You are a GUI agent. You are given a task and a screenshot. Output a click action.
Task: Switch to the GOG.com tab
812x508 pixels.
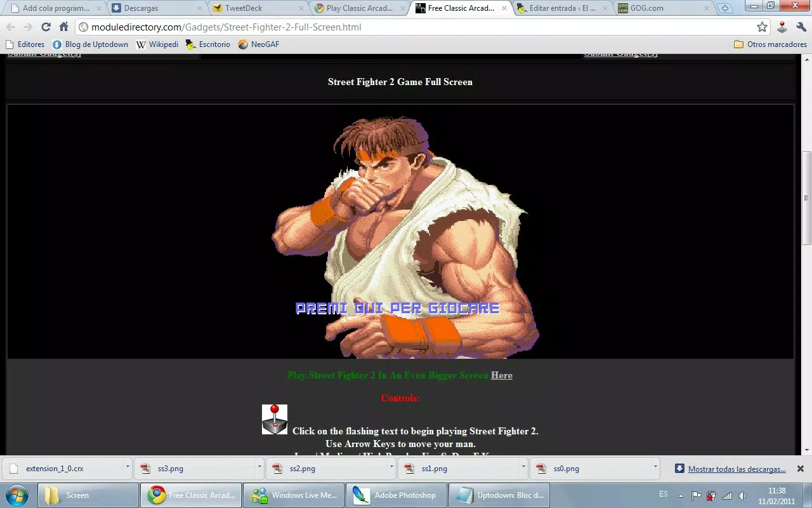664,8
